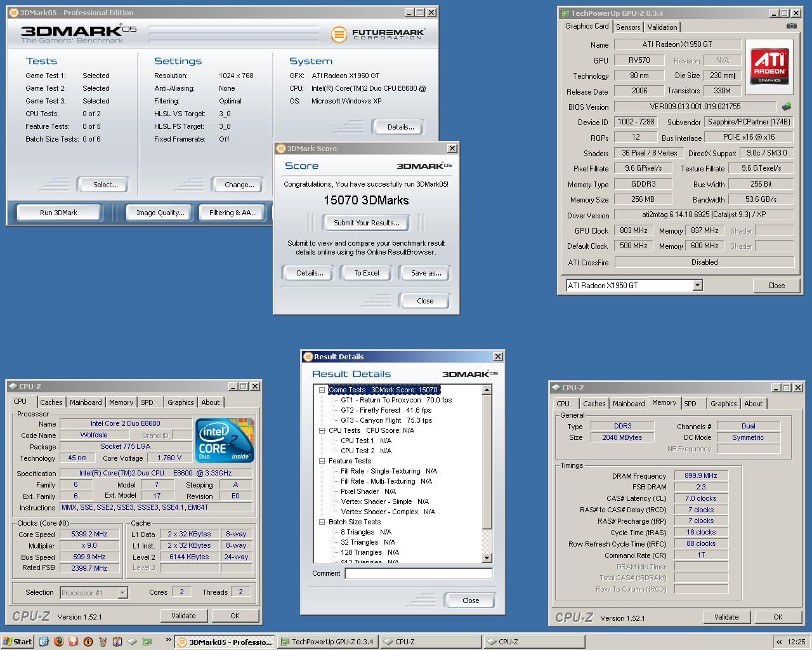Open the CPU-Z Processor #1 selection dropdown
The image size is (812, 650).
click(123, 592)
